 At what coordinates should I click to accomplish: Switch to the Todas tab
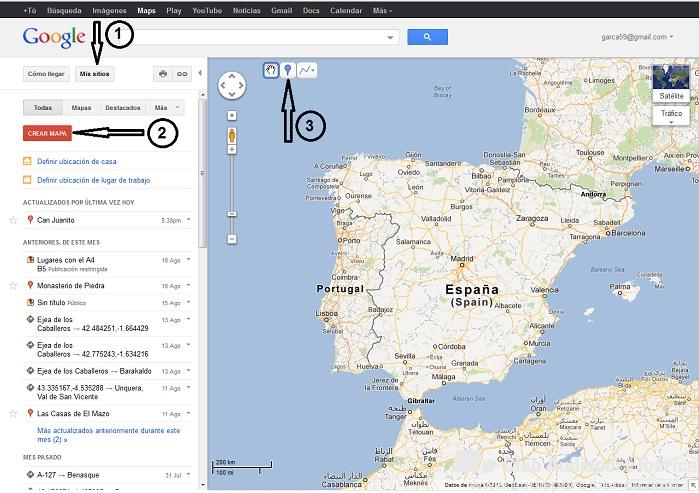coord(43,107)
